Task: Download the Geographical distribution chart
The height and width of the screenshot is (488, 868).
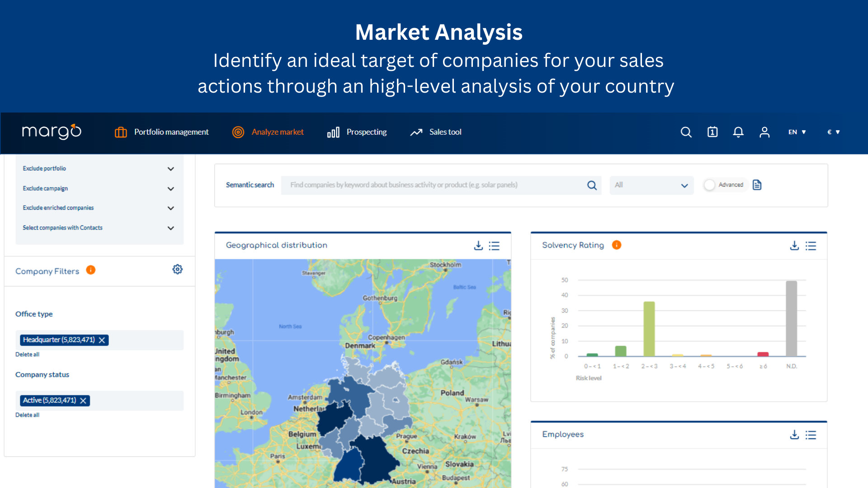Action: tap(478, 245)
